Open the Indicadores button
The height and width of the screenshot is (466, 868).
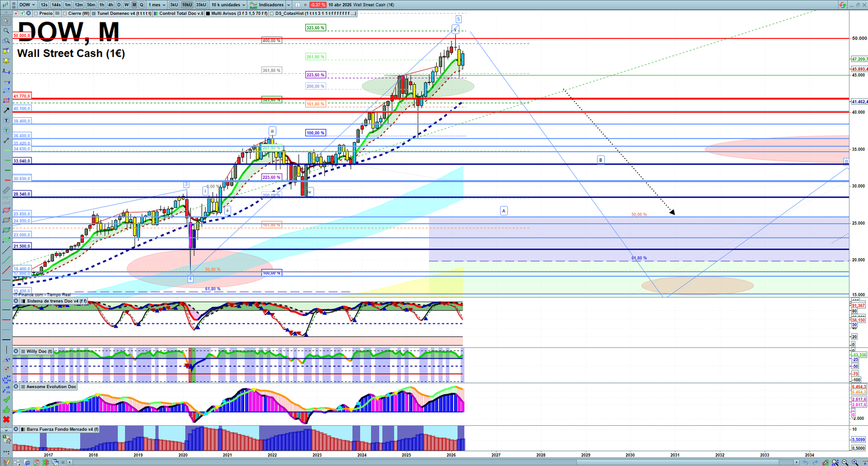(x=267, y=5)
